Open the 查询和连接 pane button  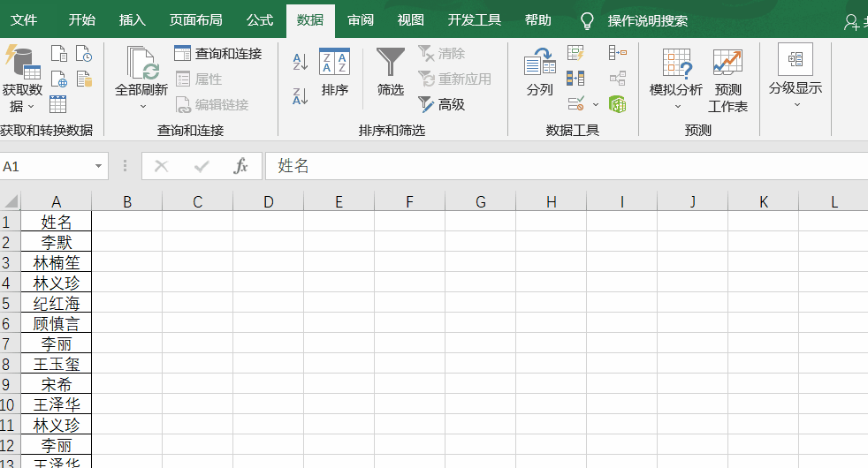tap(218, 54)
